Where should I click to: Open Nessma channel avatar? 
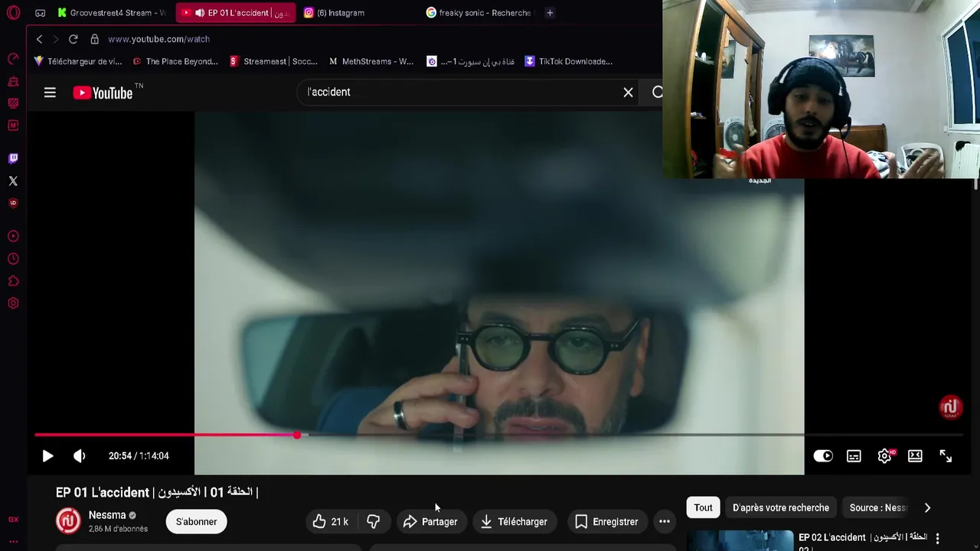68,521
